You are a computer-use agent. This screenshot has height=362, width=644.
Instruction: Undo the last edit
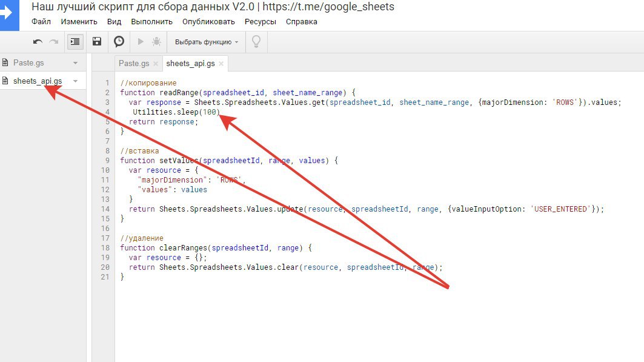[x=38, y=41]
